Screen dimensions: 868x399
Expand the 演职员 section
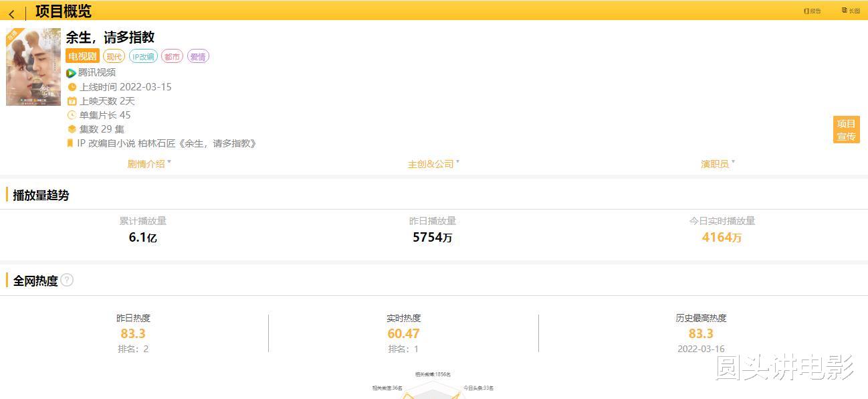click(x=718, y=163)
